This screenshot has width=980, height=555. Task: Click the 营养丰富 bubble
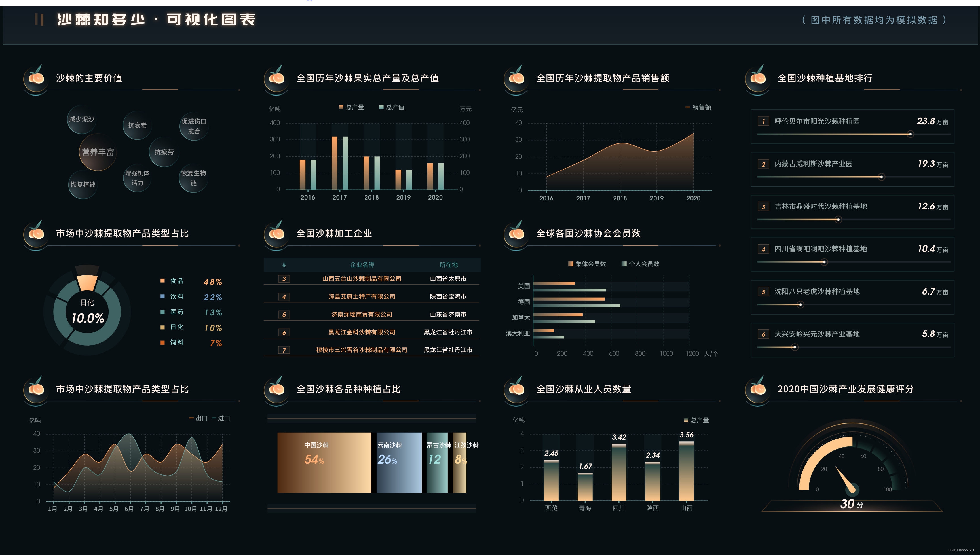(98, 152)
